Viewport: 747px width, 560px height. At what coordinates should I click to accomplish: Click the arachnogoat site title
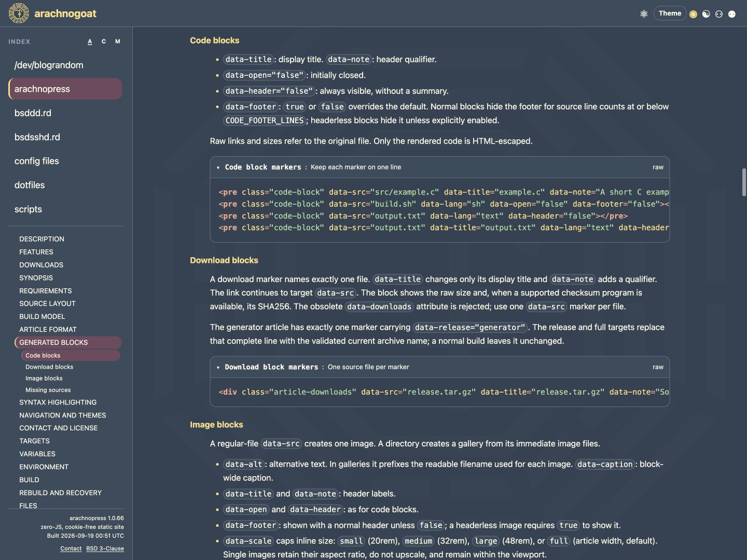[x=65, y=13]
